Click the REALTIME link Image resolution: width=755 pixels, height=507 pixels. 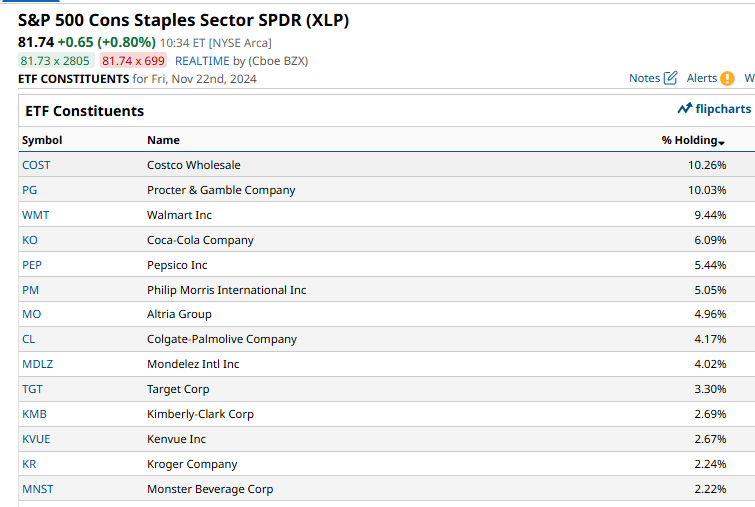click(x=202, y=61)
